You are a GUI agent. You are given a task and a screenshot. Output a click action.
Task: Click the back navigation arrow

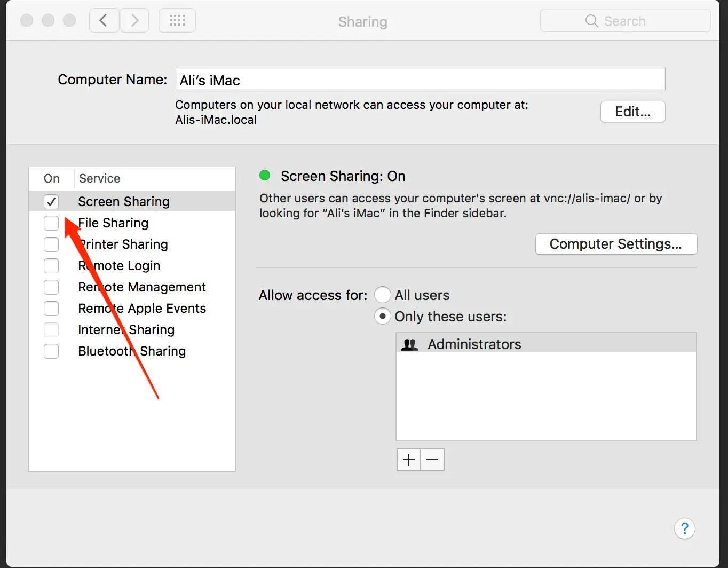[104, 20]
